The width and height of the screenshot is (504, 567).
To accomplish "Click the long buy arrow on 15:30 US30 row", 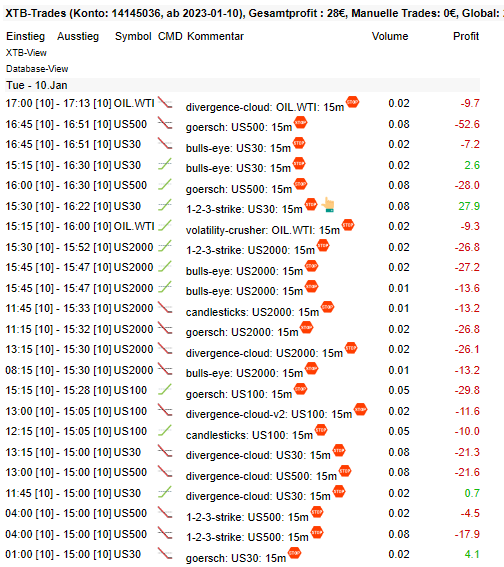I will pos(165,205).
